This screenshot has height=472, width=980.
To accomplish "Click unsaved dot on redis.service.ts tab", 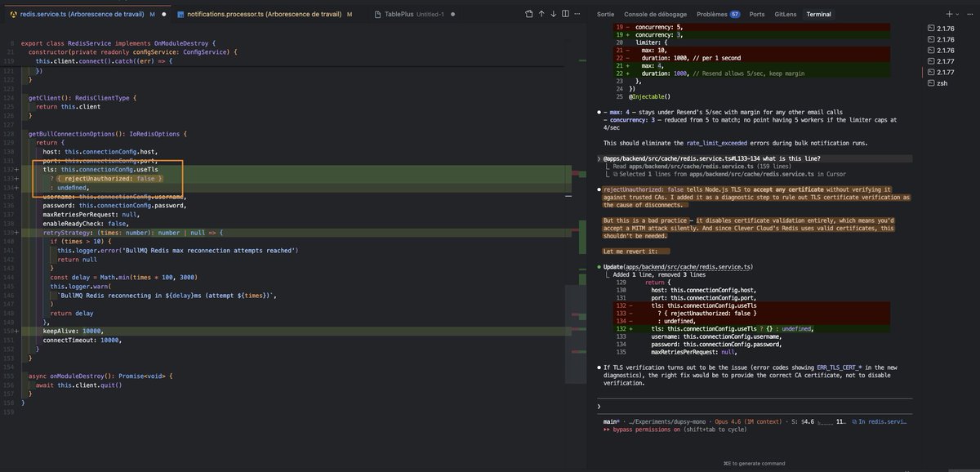I will [x=163, y=14].
